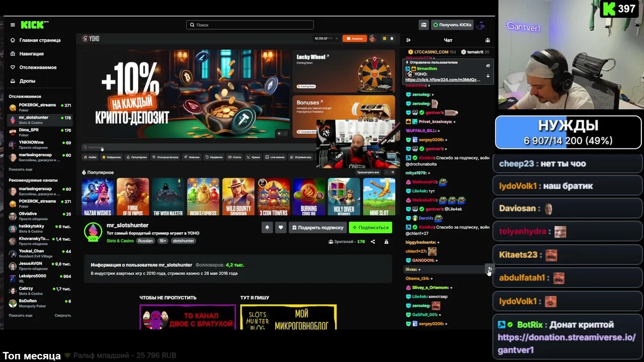Open the Forge of Olympus game thumbnail
The width and height of the screenshot is (644, 362).
133,197
